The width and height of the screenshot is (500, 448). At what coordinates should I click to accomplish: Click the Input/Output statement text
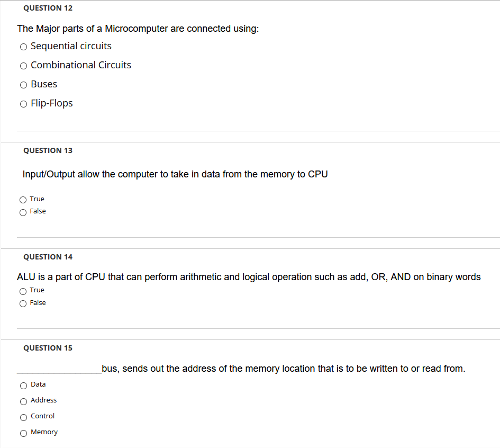[175, 174]
